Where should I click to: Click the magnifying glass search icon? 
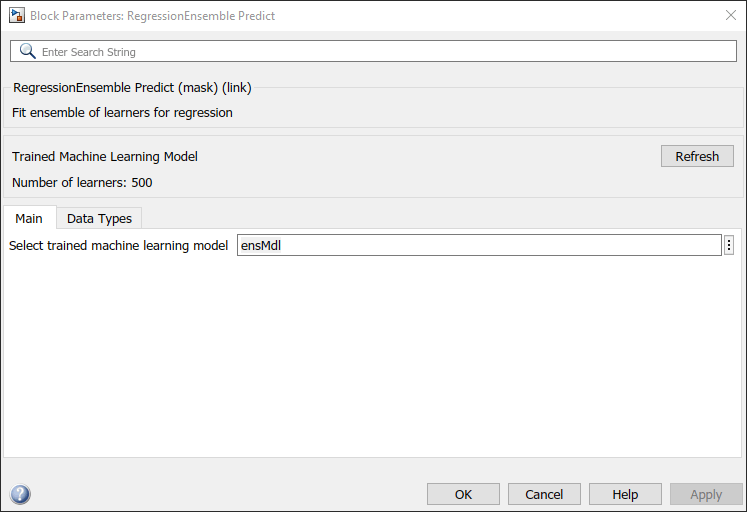point(27,51)
